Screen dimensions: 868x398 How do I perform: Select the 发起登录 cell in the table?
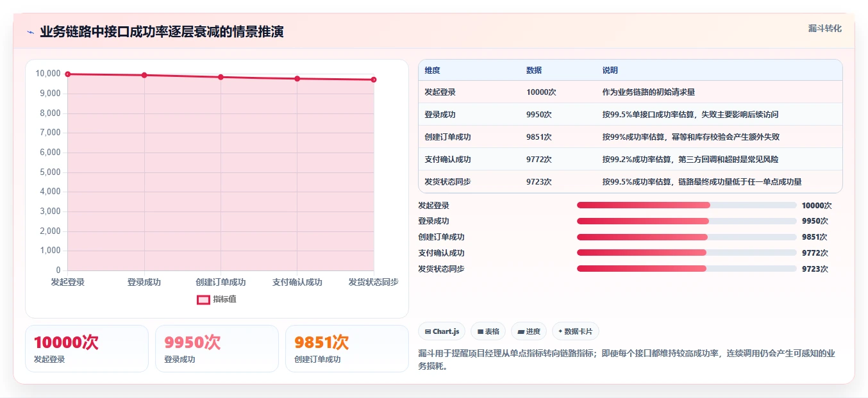coord(440,92)
